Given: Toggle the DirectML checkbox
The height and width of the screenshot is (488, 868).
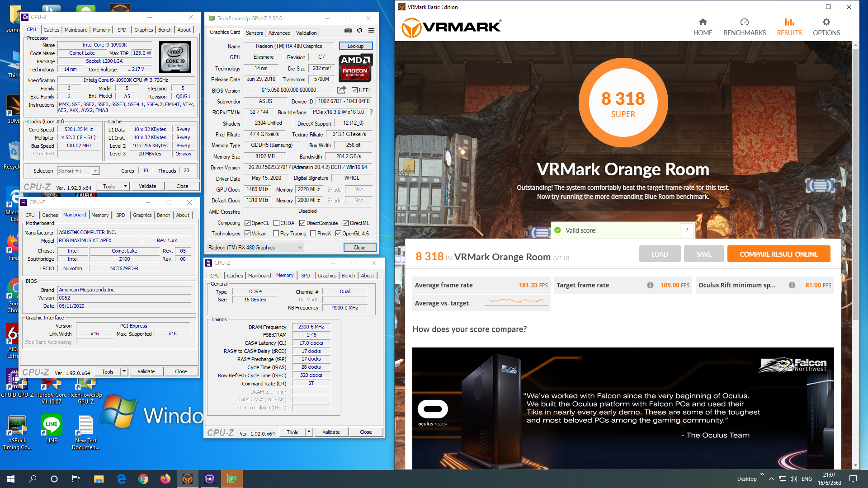Looking at the screenshot, I should pos(345,223).
